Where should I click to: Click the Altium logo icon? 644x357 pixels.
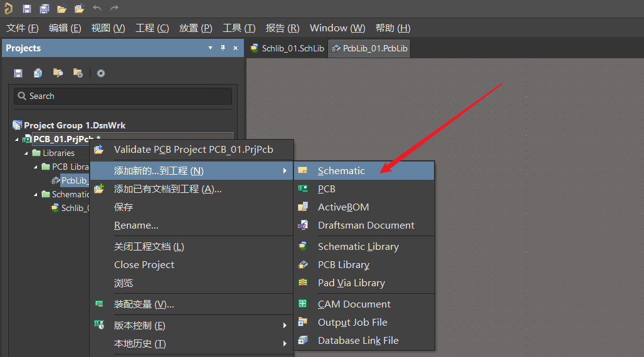point(9,9)
